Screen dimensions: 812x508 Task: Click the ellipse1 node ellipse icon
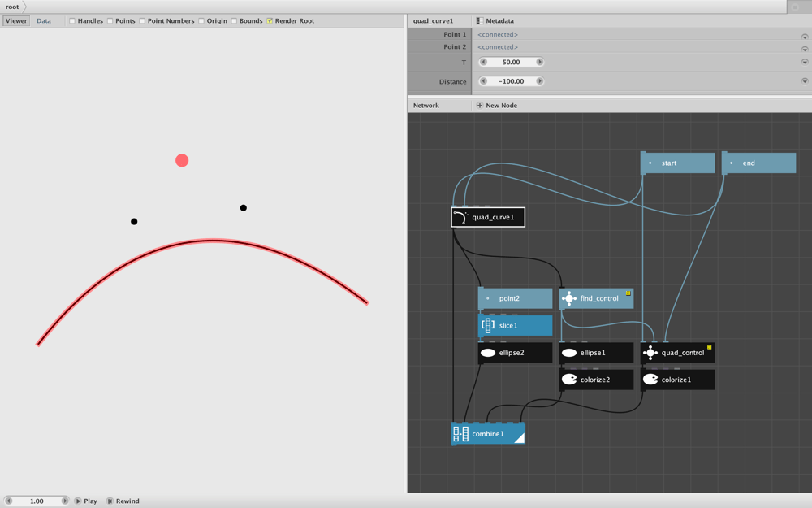coord(569,353)
